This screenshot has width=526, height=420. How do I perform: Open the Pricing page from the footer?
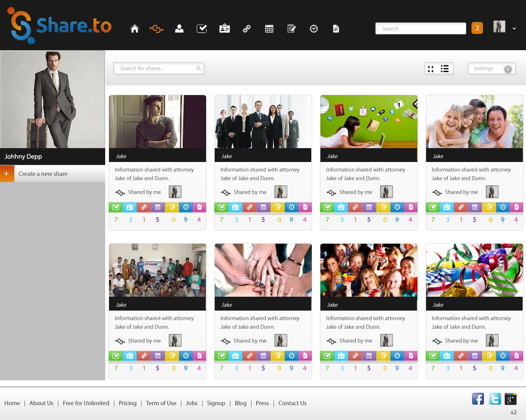[127, 403]
